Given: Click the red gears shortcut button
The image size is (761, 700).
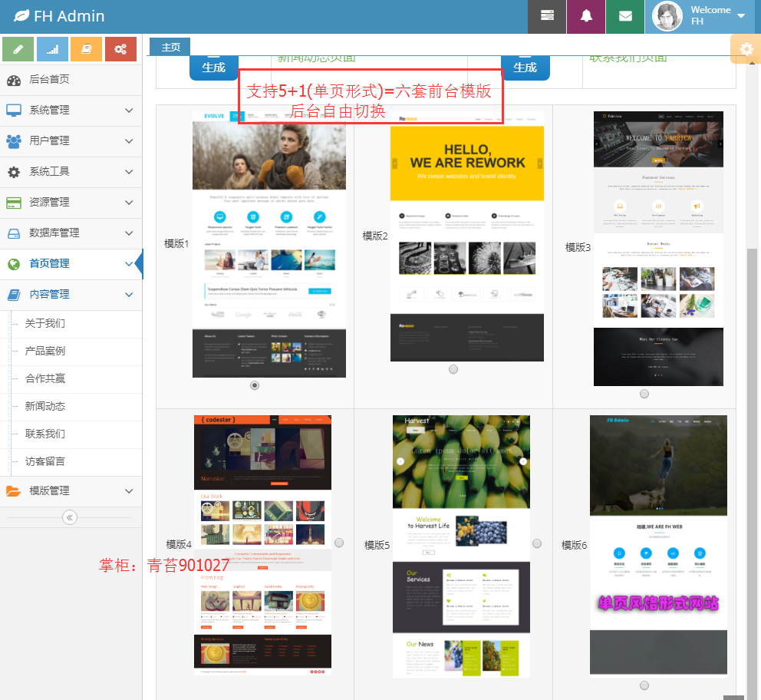Looking at the screenshot, I should tap(121, 49).
